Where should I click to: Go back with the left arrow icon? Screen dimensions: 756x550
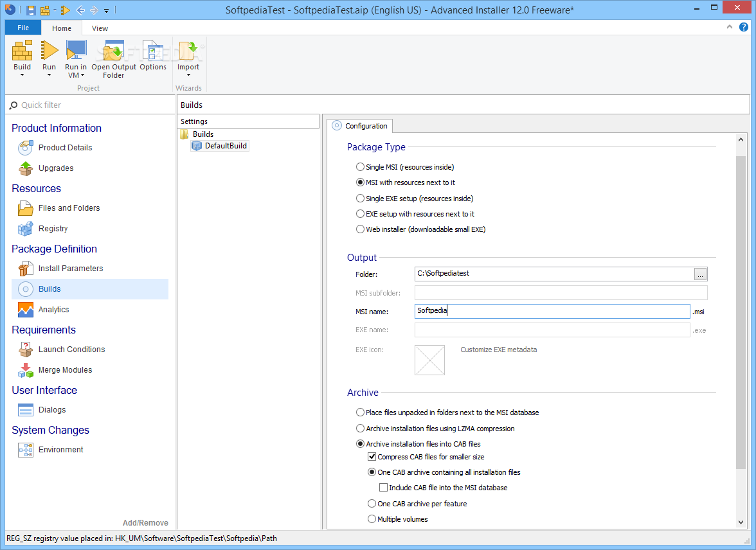(80, 10)
